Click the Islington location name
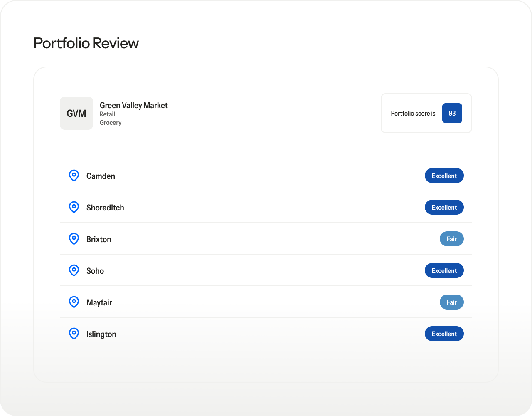 point(101,334)
